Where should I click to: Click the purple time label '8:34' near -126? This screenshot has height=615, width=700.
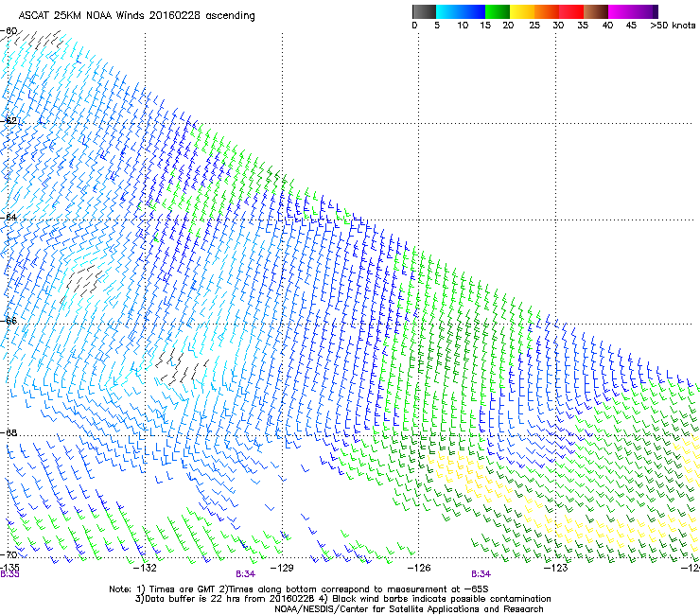pos(481,574)
